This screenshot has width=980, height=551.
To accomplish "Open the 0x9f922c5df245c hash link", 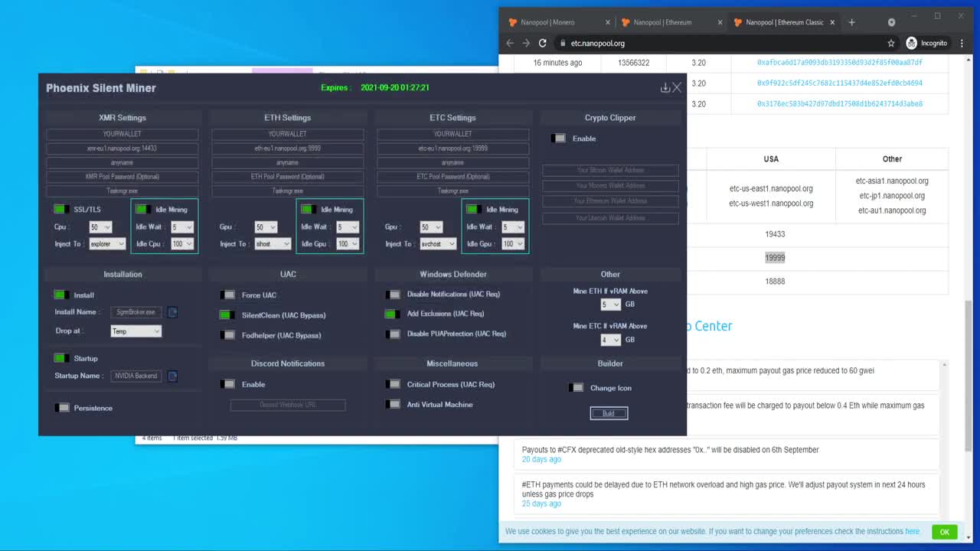I will click(x=839, y=83).
